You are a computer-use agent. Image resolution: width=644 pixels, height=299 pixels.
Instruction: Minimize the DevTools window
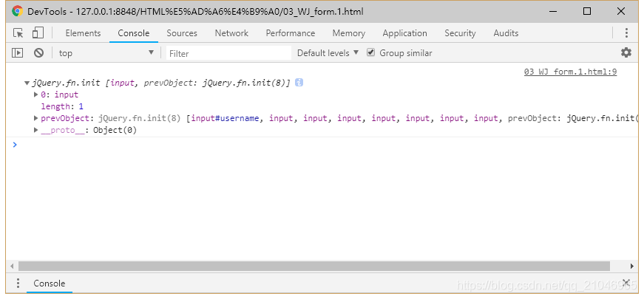coord(554,12)
